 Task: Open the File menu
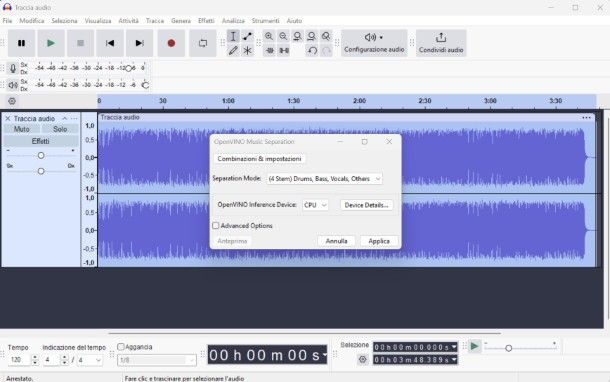7,21
